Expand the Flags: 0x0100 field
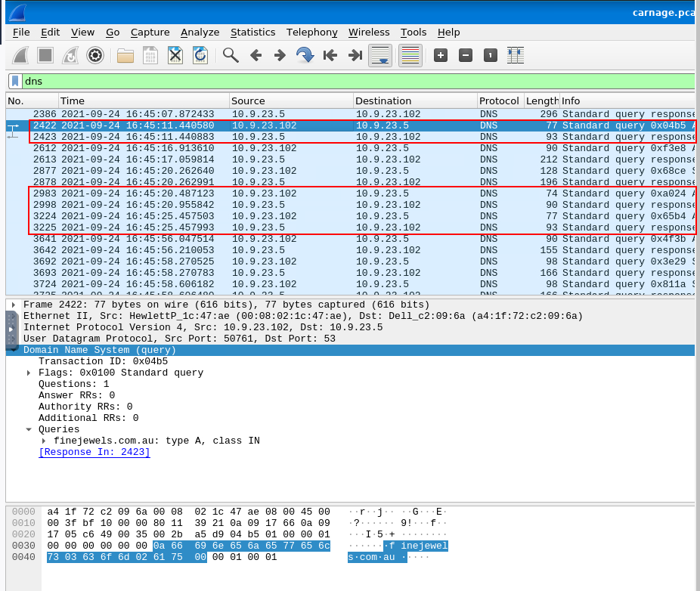This screenshot has height=591, width=700. 29,373
